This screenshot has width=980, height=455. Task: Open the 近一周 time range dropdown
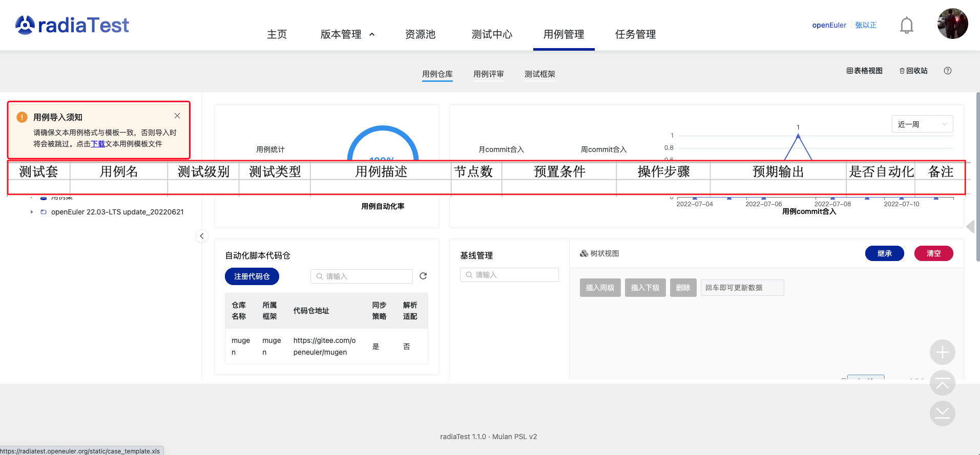tap(922, 124)
